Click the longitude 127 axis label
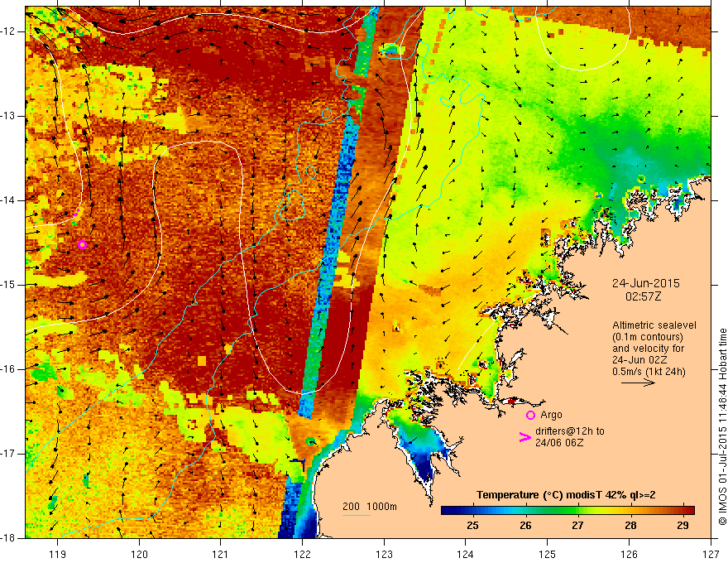This screenshot has height=563, width=728. [x=711, y=554]
